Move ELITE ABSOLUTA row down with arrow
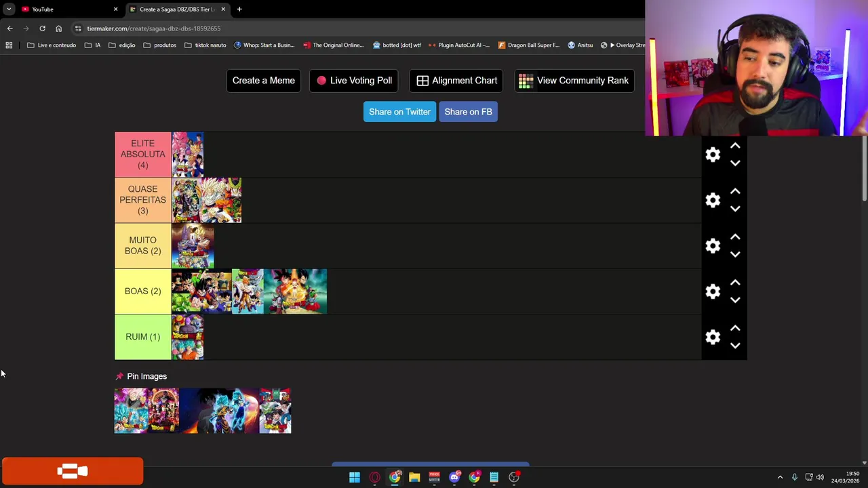 [x=735, y=163]
